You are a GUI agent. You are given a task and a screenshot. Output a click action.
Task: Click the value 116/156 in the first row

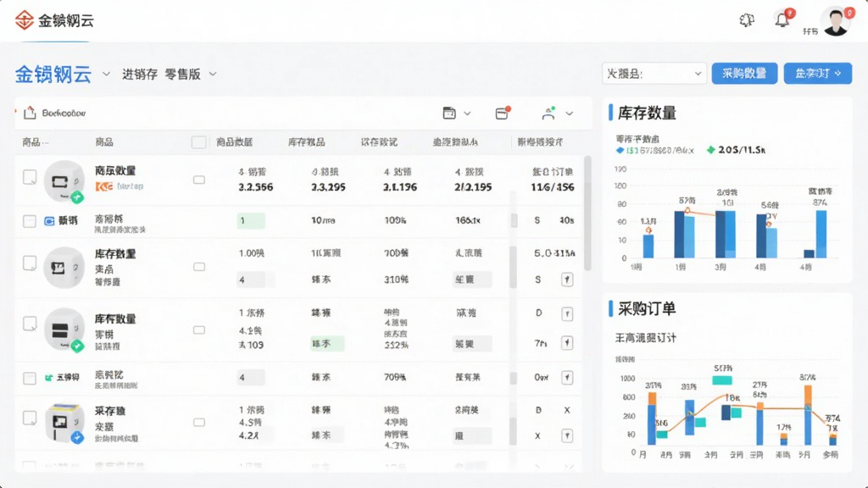click(x=553, y=187)
